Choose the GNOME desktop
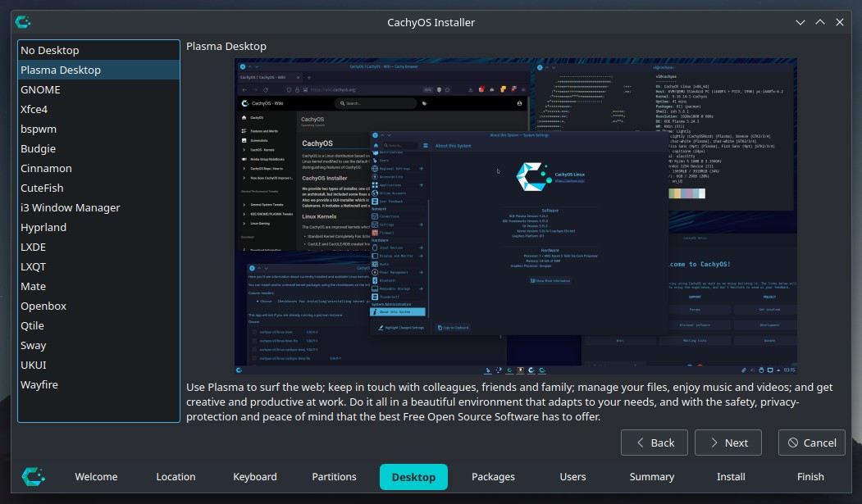The image size is (862, 504). [x=98, y=89]
